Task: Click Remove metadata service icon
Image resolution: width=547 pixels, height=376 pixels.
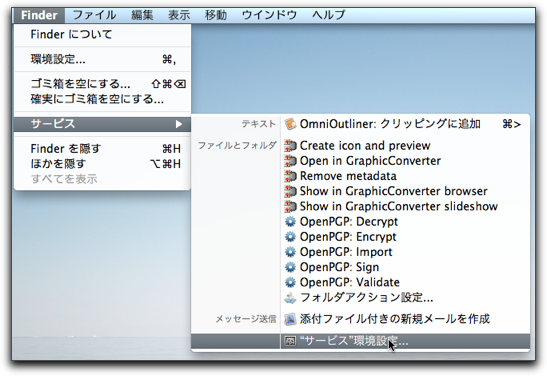Action: (x=290, y=176)
